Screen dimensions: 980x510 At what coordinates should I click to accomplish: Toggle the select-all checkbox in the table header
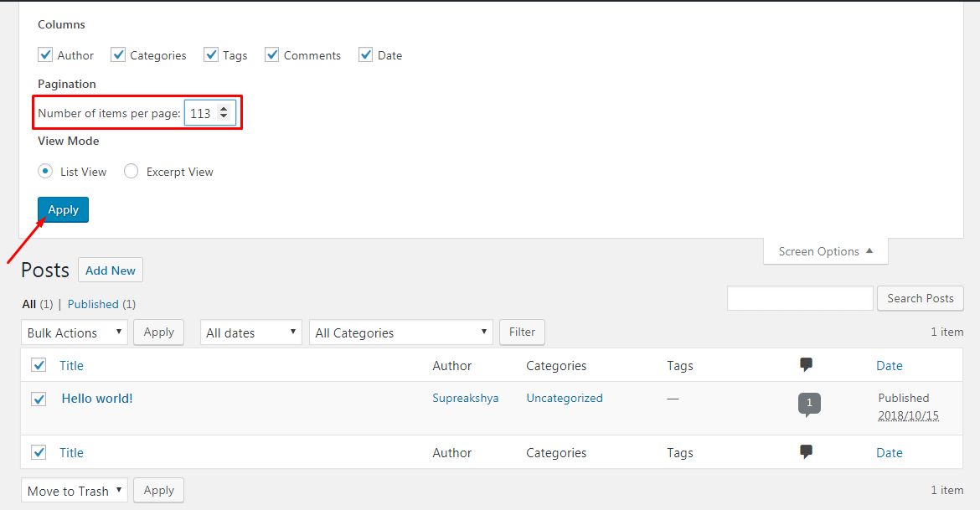point(39,365)
